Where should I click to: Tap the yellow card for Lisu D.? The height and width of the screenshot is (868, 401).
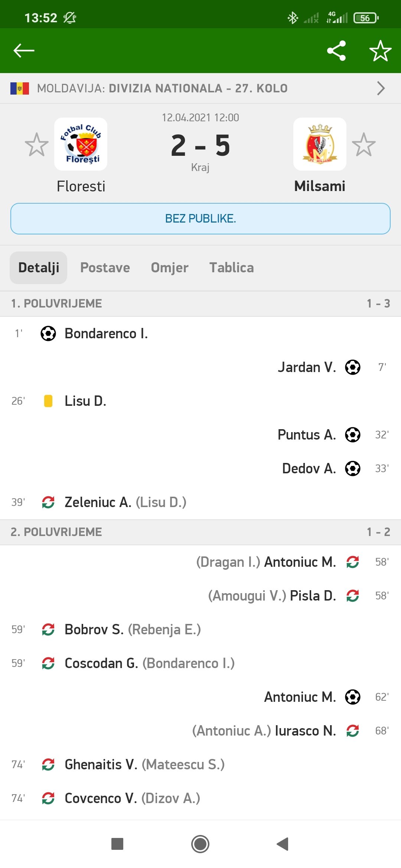click(x=48, y=401)
